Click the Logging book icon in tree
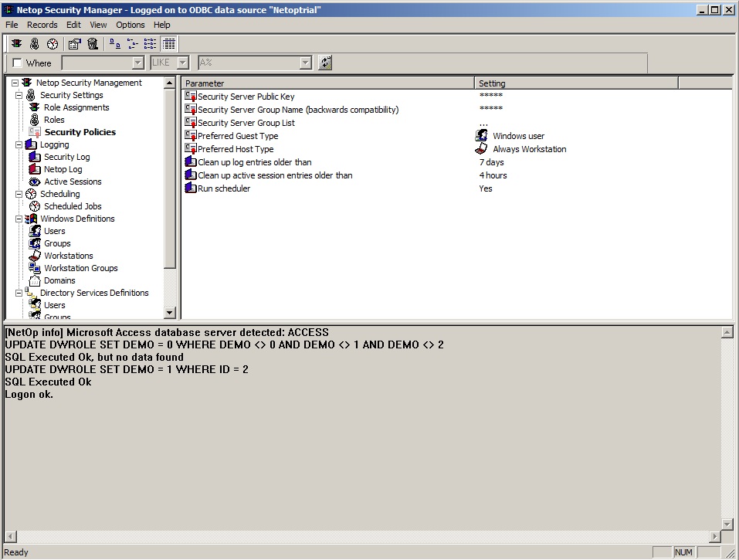 click(x=31, y=144)
